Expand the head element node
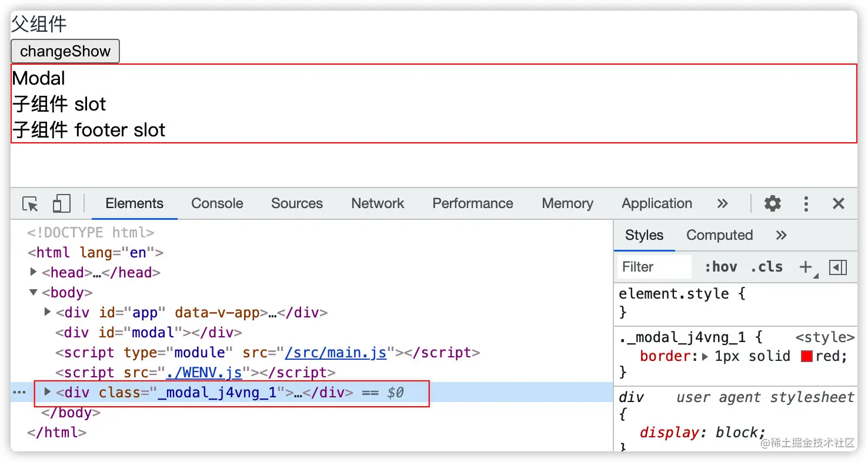The image size is (868, 462). (34, 272)
